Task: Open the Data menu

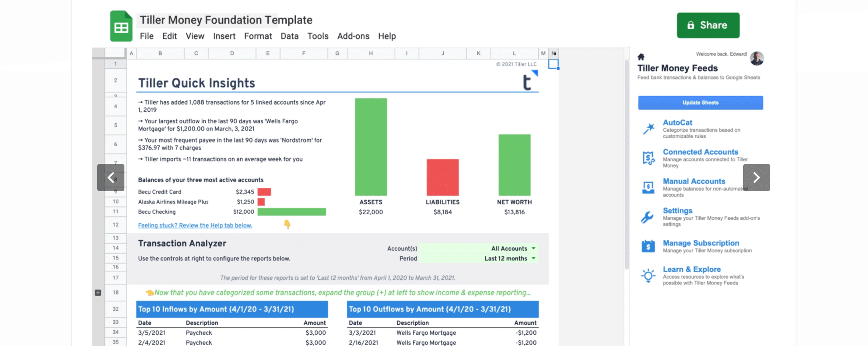Action: point(289,36)
